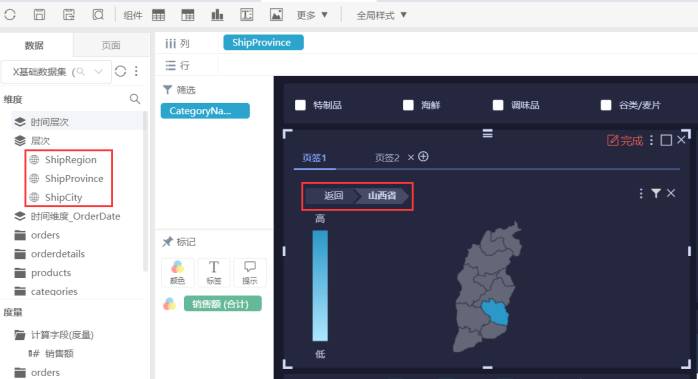Click the dimension list vertical scrollbar
This screenshot has height=379, width=698.
click(x=145, y=192)
